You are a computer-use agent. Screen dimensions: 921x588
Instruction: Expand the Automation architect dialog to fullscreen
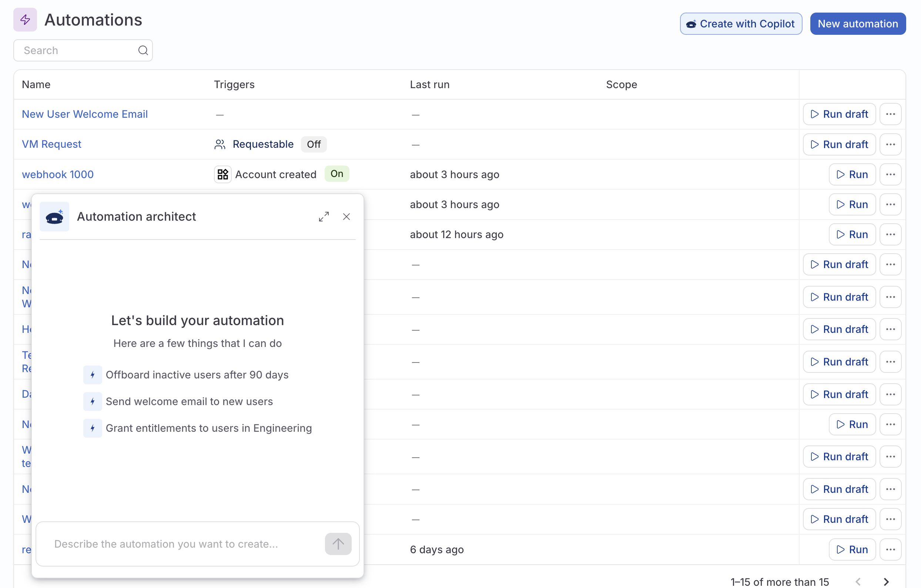click(x=324, y=216)
